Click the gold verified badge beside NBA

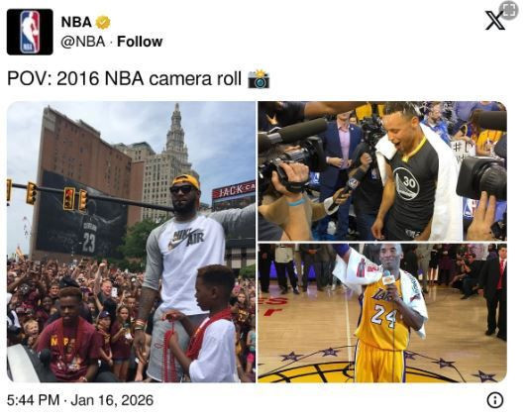103,23
